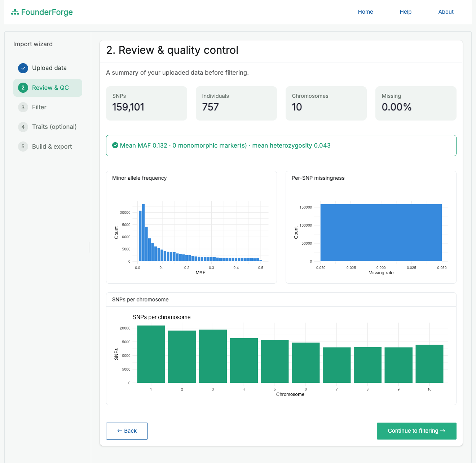Click the FounderForge logo icon

[x=15, y=12]
